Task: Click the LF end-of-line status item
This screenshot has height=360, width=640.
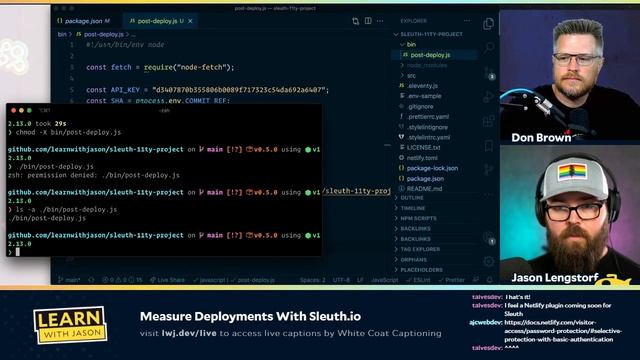Action: point(360,280)
